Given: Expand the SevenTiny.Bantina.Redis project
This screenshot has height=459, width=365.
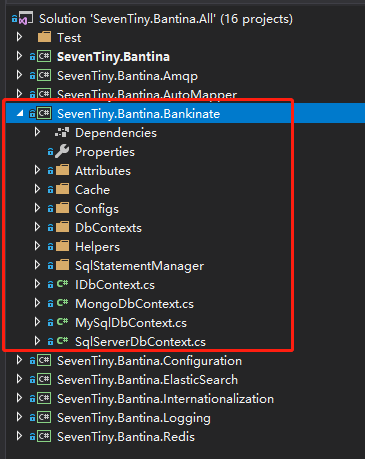Looking at the screenshot, I should pos(19,436).
